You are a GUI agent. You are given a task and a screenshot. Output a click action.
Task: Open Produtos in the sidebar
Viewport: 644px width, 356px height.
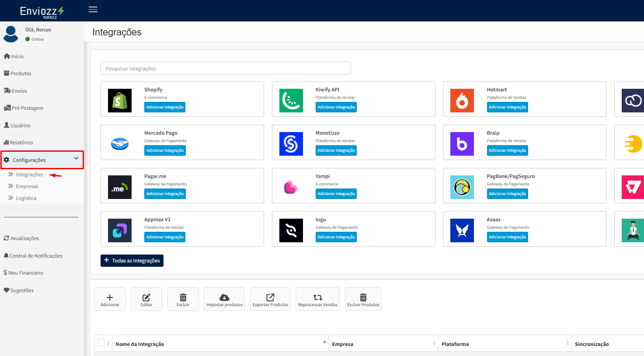17,73
